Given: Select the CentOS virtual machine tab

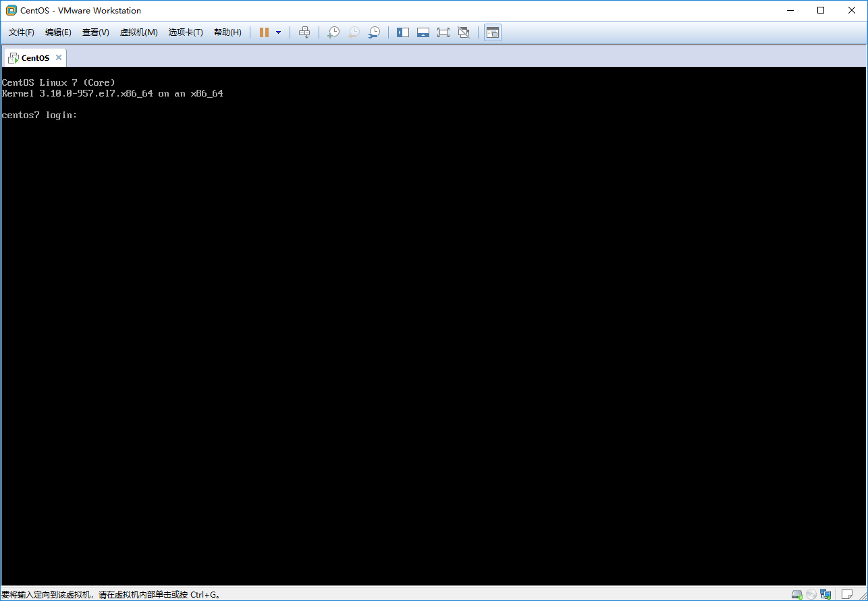Looking at the screenshot, I should (35, 57).
